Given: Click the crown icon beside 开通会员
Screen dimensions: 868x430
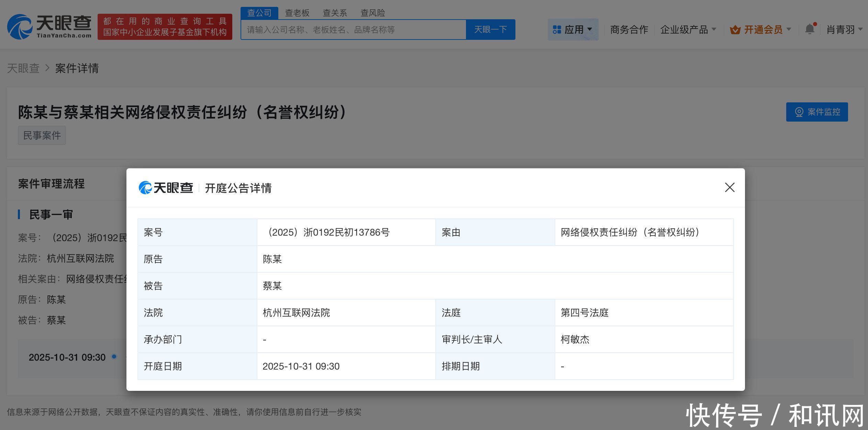Looking at the screenshot, I should (x=735, y=30).
